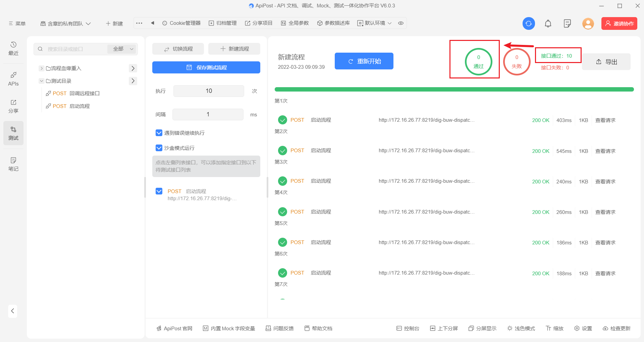
Task: Open the APIs sidebar section
Action: point(13,79)
